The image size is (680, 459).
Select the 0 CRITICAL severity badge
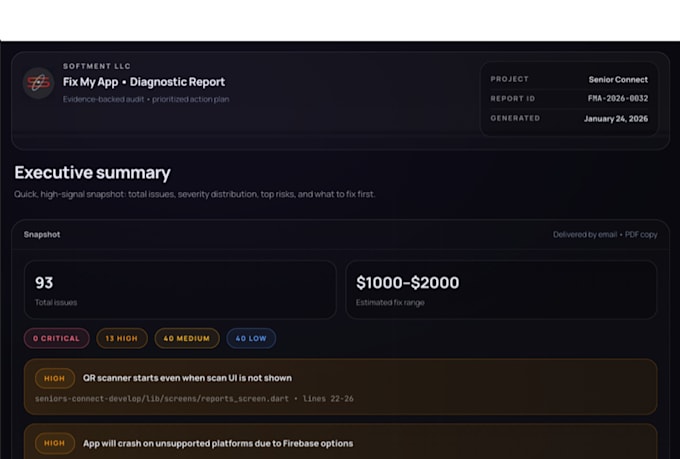tap(57, 338)
